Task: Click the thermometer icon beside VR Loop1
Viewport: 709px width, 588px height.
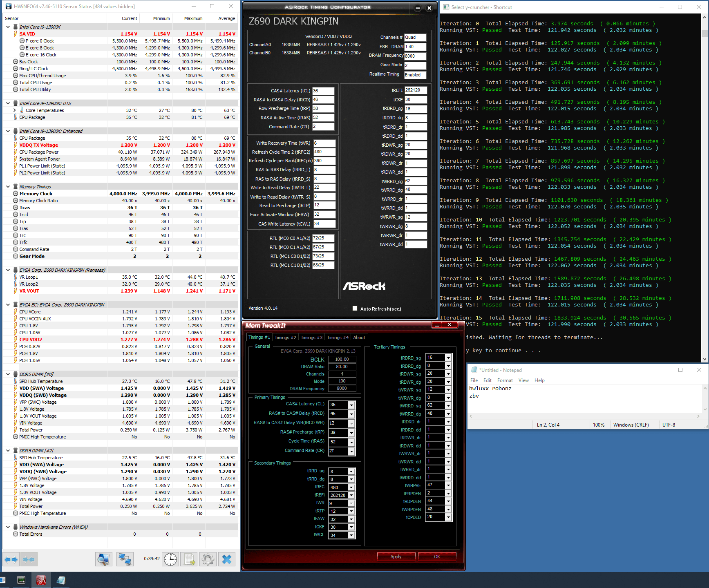Action: [16, 277]
